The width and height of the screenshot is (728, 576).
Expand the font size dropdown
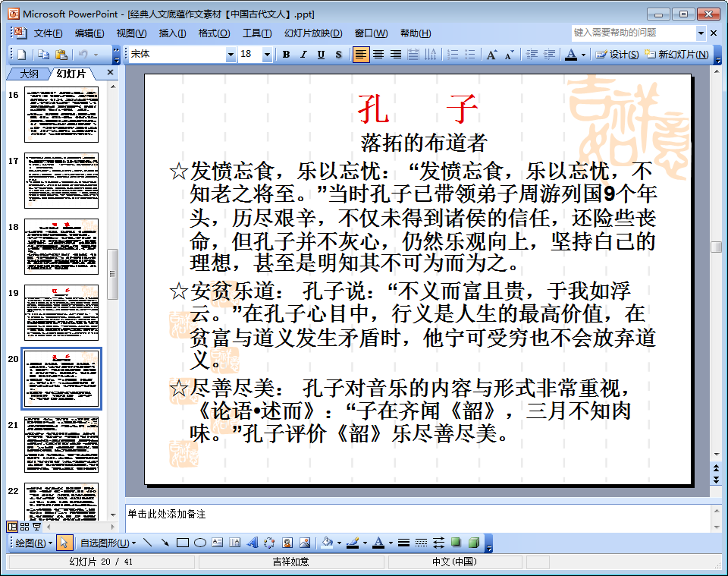point(267,55)
